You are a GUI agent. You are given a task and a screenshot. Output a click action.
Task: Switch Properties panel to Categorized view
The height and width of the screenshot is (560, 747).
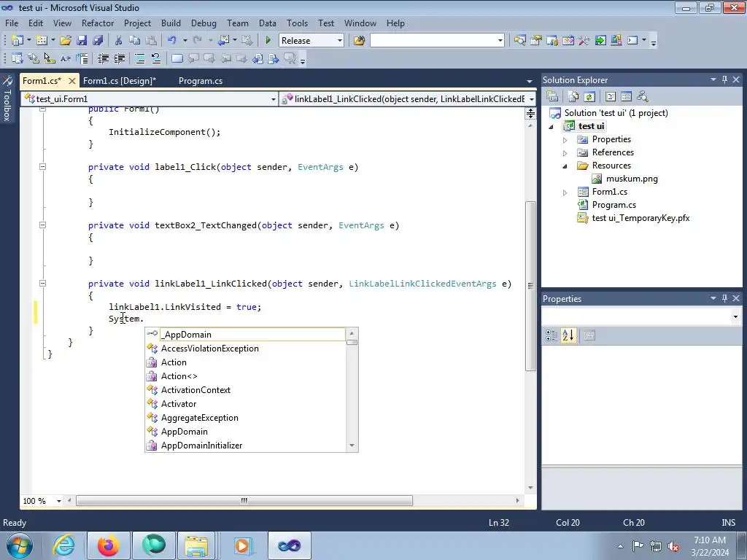tap(551, 335)
